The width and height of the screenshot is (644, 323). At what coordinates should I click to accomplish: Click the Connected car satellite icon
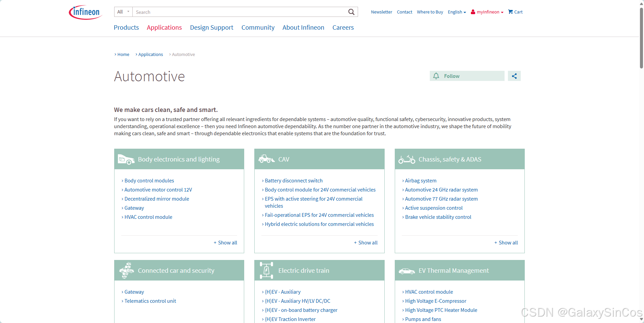coord(127,270)
